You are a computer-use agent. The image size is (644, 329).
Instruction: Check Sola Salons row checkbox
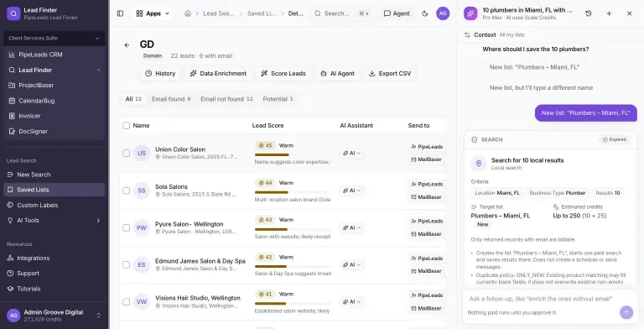(x=127, y=191)
